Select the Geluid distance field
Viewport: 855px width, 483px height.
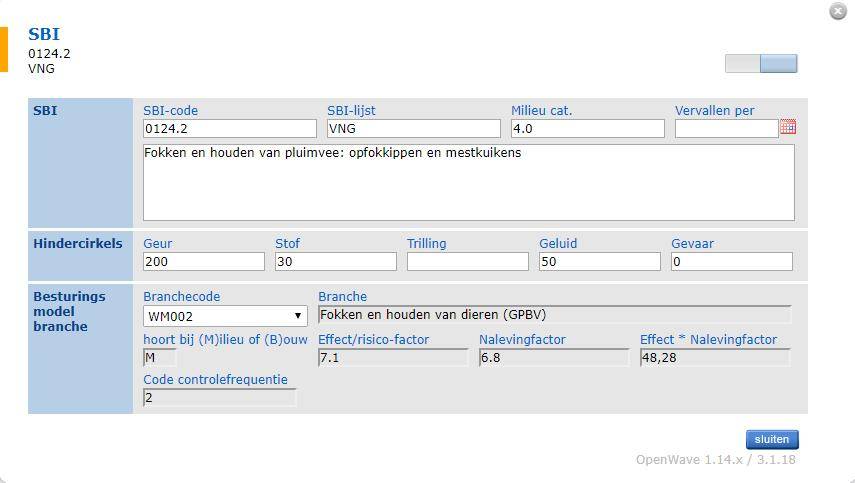pos(599,262)
